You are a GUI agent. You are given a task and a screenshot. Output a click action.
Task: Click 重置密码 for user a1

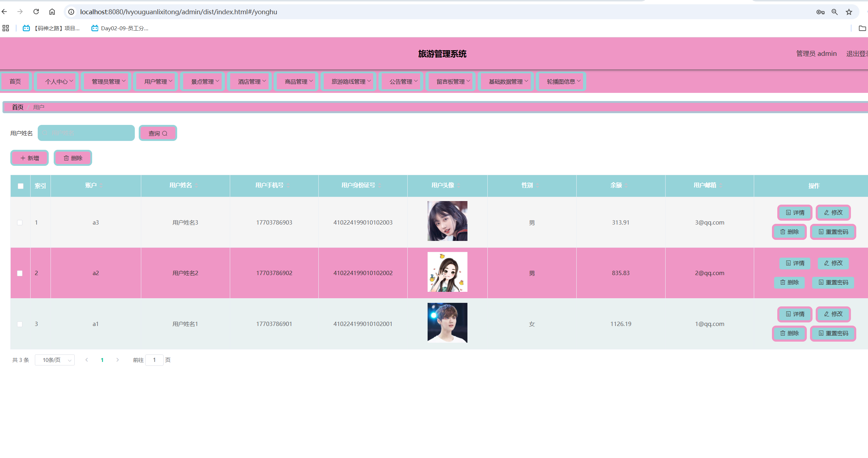coord(833,333)
